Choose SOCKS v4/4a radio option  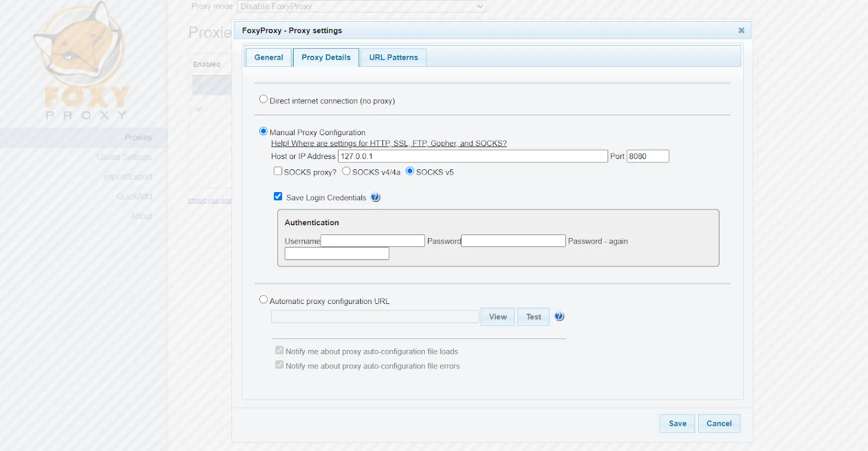pyautogui.click(x=346, y=171)
